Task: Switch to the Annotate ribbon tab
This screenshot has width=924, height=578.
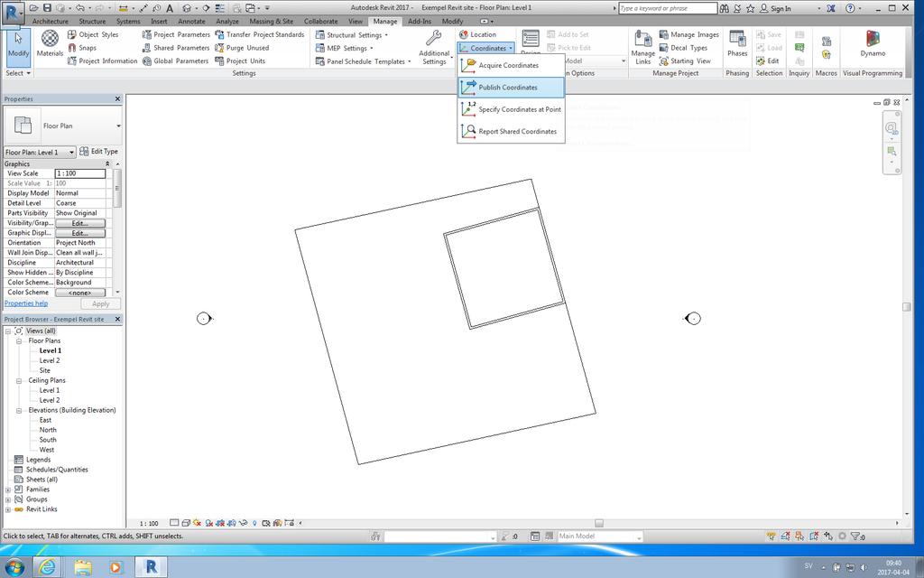Action: [x=191, y=22]
